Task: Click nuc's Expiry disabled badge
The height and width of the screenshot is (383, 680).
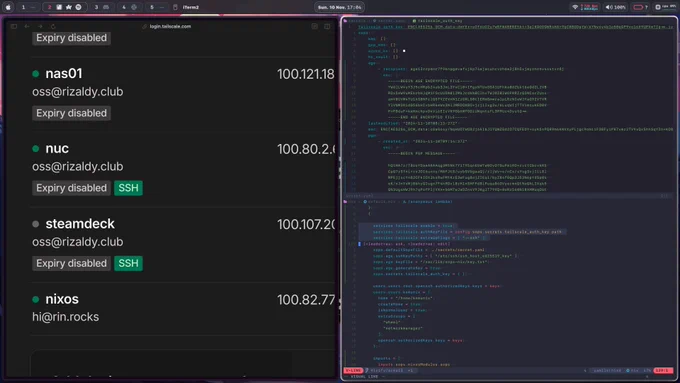Action: [x=72, y=188]
